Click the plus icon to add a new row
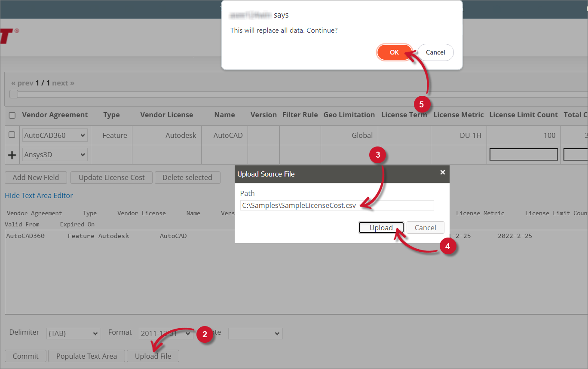This screenshot has height=369, width=588. coord(12,154)
